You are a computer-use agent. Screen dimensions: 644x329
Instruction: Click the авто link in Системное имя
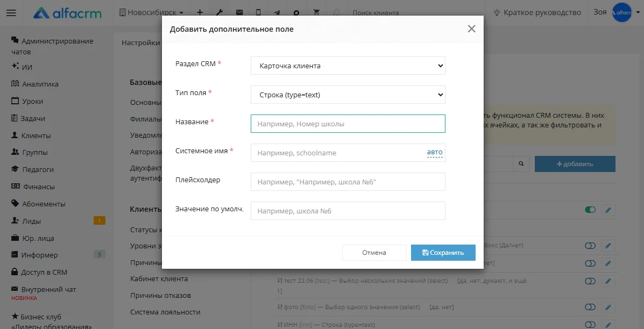click(x=435, y=152)
